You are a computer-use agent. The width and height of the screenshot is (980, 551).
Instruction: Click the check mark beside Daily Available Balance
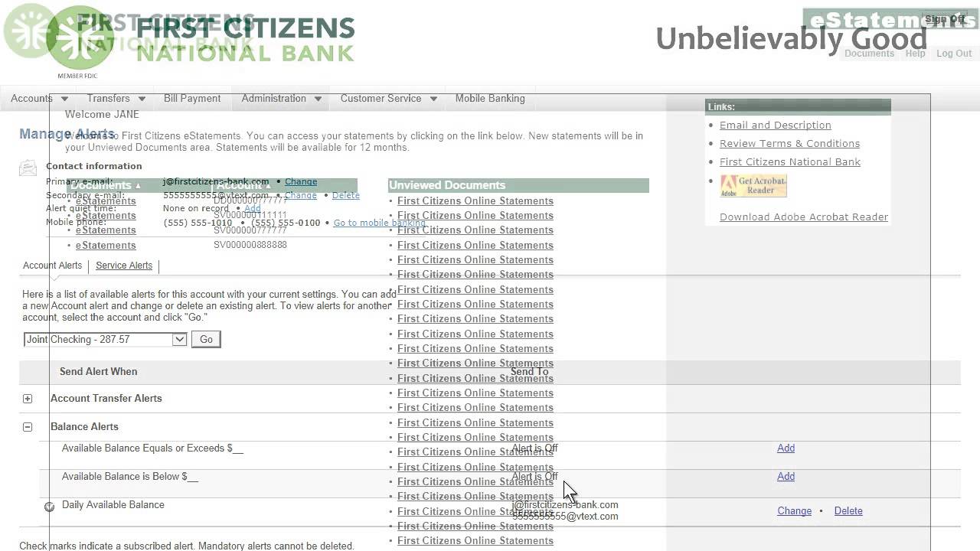click(50, 507)
